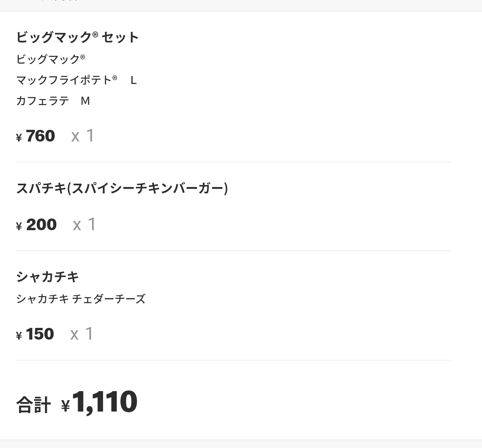Screen dimensions: 482x448
Task: Click the yen symbol before 1,110
Action: 66,406
